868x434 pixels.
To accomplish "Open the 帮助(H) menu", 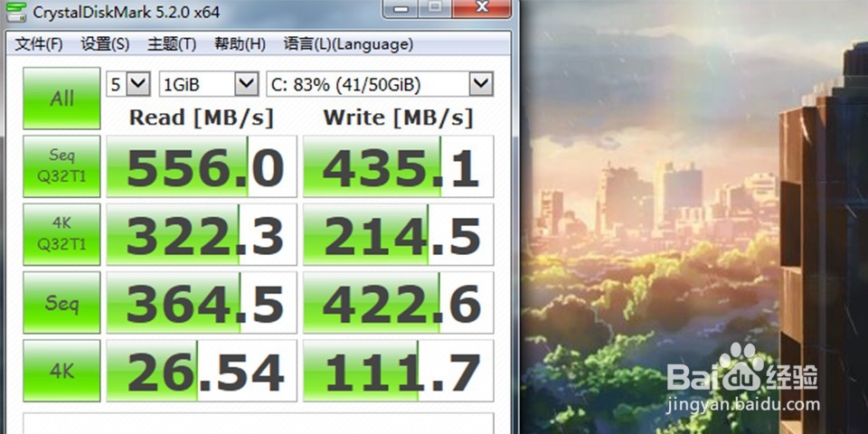I will (240, 44).
